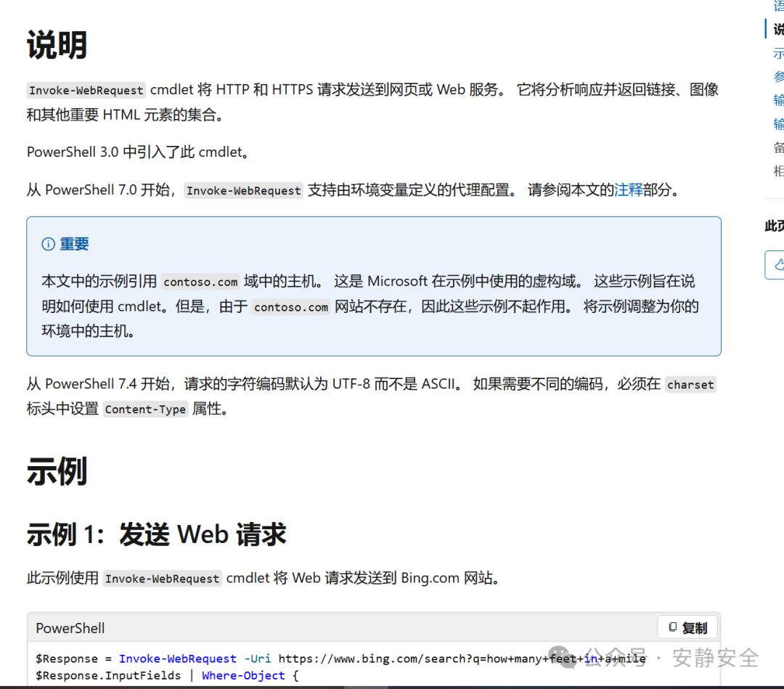Image resolution: width=784 pixels, height=689 pixels.
Task: Click the Where-Object link in the code block
Action: click(243, 675)
